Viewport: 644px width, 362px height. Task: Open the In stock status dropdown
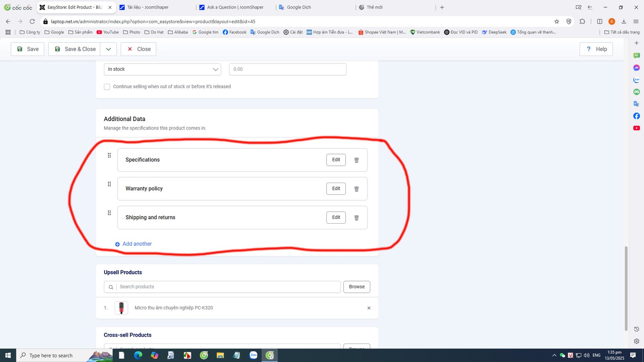point(162,69)
